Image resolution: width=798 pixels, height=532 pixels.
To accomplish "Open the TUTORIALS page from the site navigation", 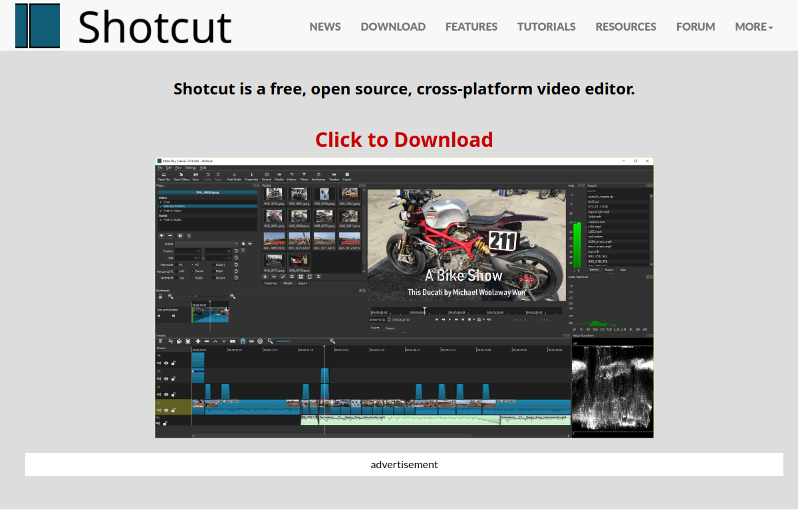I will [x=546, y=27].
